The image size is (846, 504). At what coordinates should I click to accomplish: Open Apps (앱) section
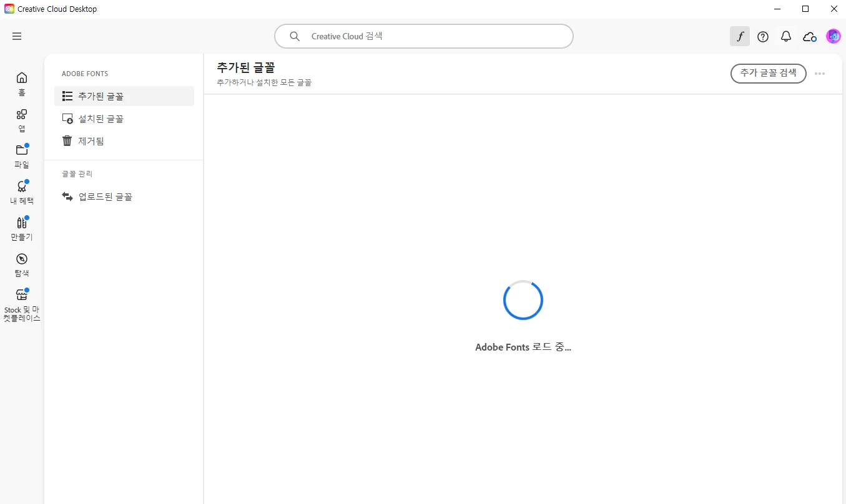[22, 120]
